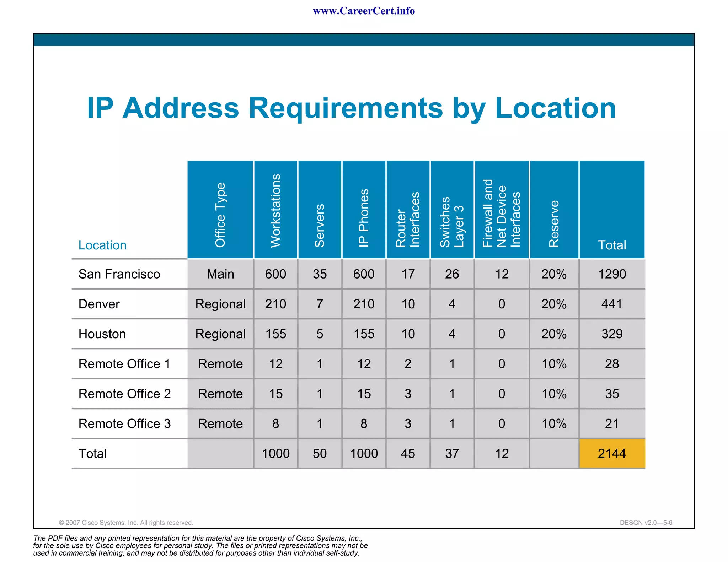The width and height of the screenshot is (728, 562).
Task: Select Houston's 5 servers cell
Action: pyautogui.click(x=320, y=334)
